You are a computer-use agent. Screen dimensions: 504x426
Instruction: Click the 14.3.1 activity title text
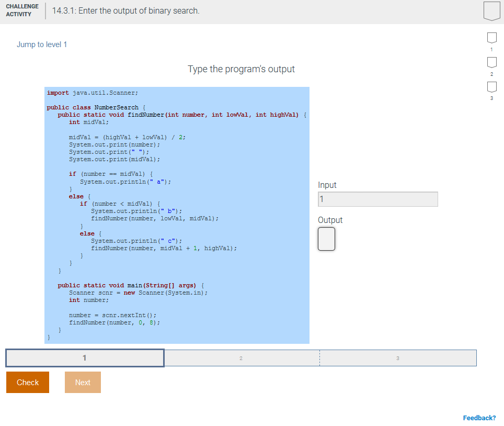[125, 10]
